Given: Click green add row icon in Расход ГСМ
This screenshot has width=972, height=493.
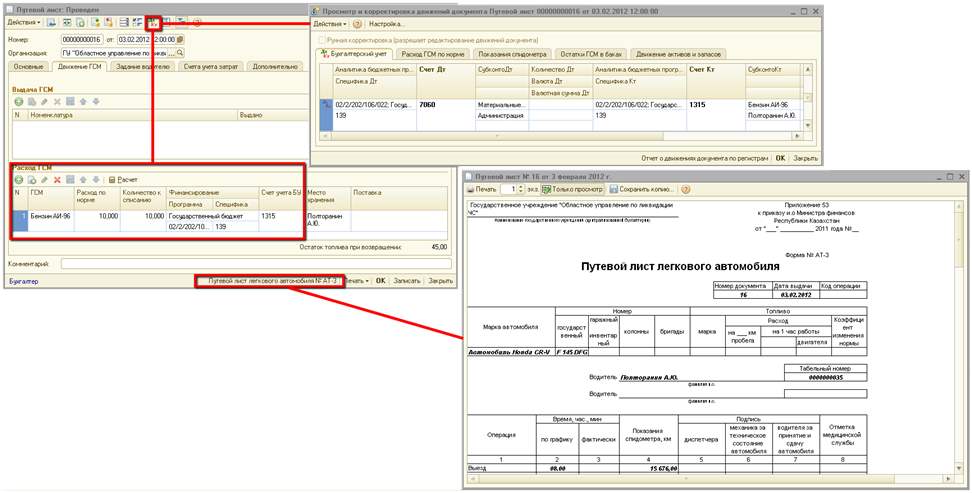Looking at the screenshot, I should click(x=18, y=179).
